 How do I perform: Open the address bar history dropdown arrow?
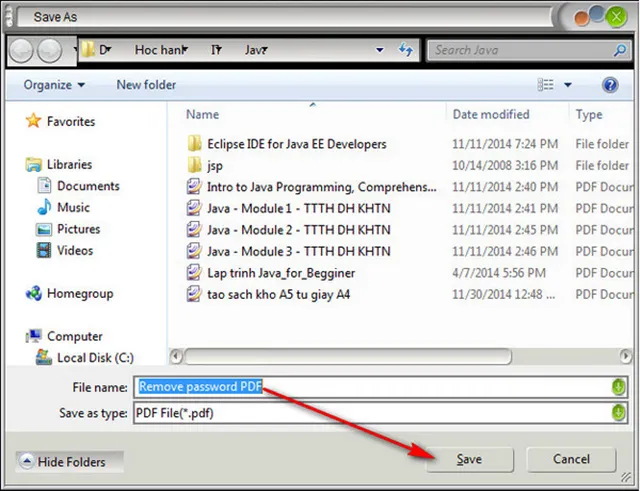[x=380, y=50]
